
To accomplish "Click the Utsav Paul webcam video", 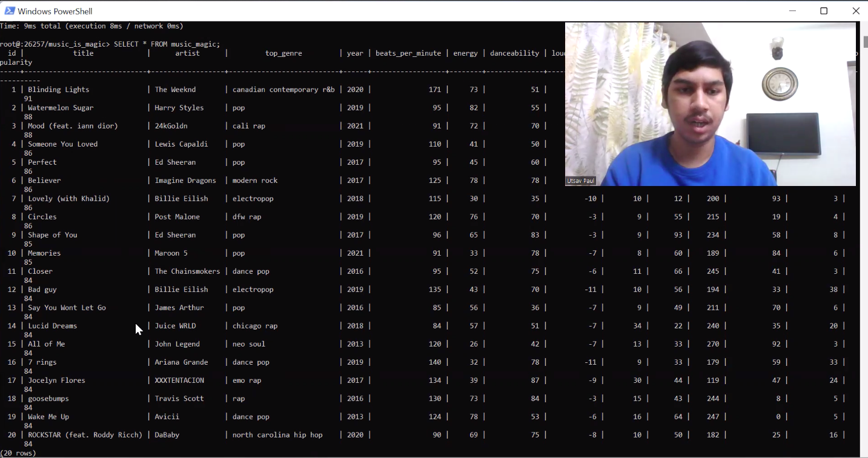I will pyautogui.click(x=711, y=104).
